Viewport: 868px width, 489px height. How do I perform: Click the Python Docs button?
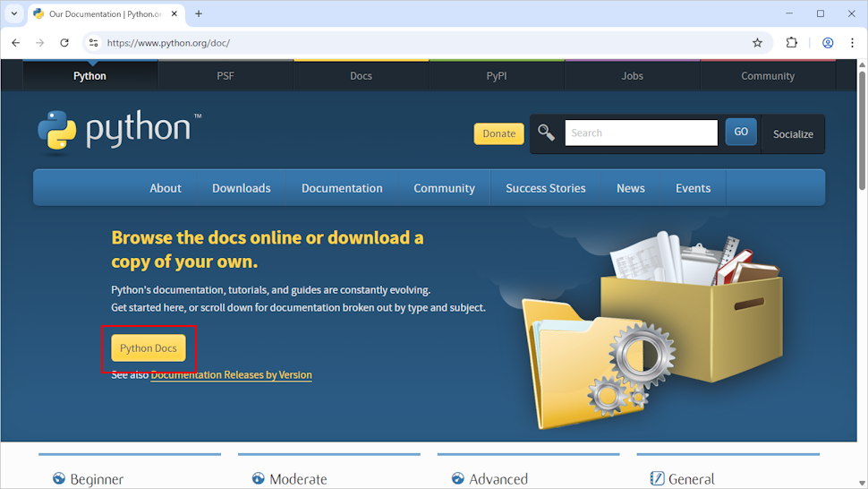click(149, 347)
